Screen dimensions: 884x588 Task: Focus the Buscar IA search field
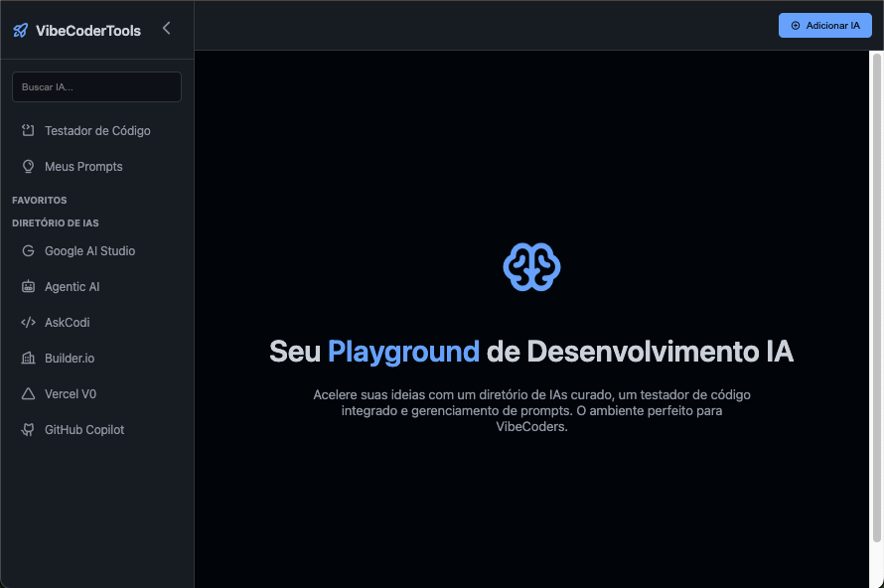pos(96,87)
